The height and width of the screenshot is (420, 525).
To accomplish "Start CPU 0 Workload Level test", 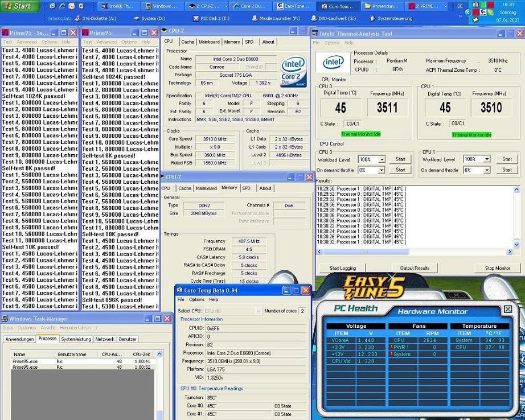I will coord(400,159).
